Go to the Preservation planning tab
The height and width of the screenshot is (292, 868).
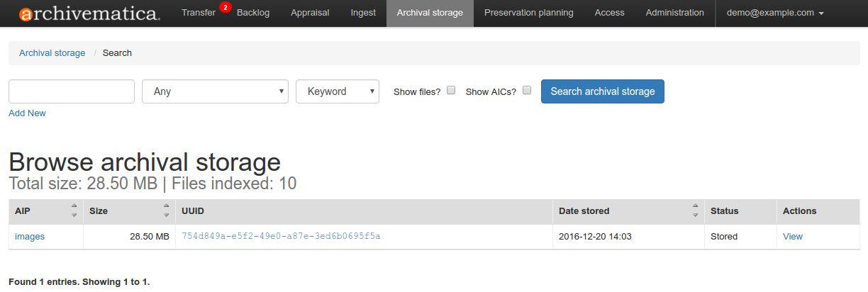[528, 13]
